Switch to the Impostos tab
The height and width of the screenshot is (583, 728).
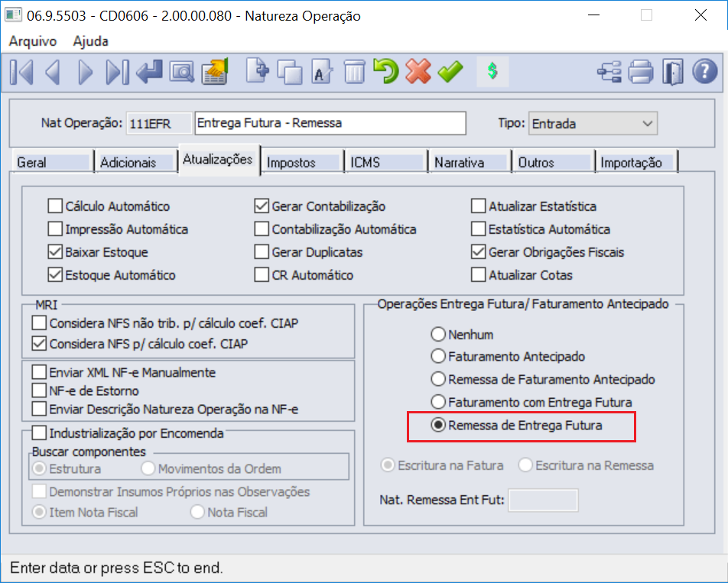[302, 162]
